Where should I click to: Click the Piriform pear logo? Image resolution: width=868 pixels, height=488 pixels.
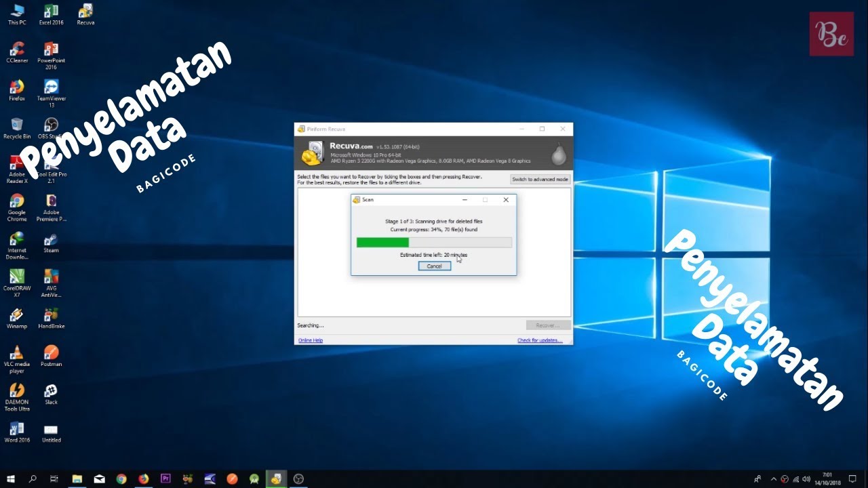[x=558, y=154]
